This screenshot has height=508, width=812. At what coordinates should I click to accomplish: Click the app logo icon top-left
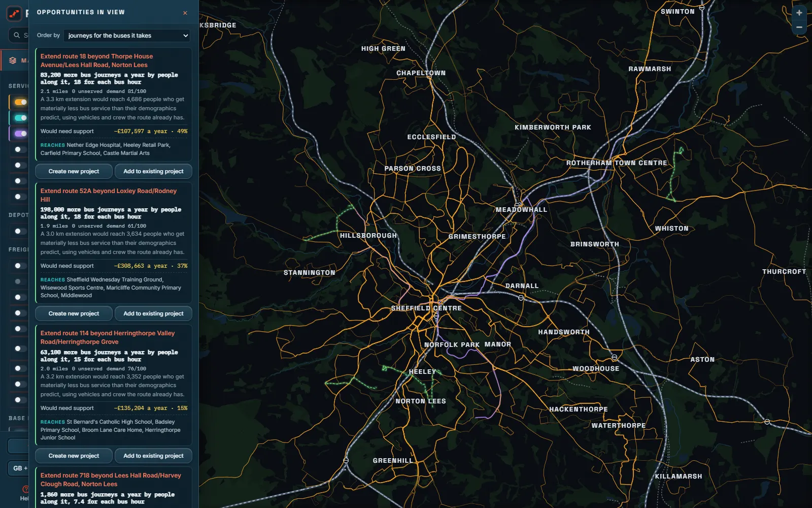[14, 14]
